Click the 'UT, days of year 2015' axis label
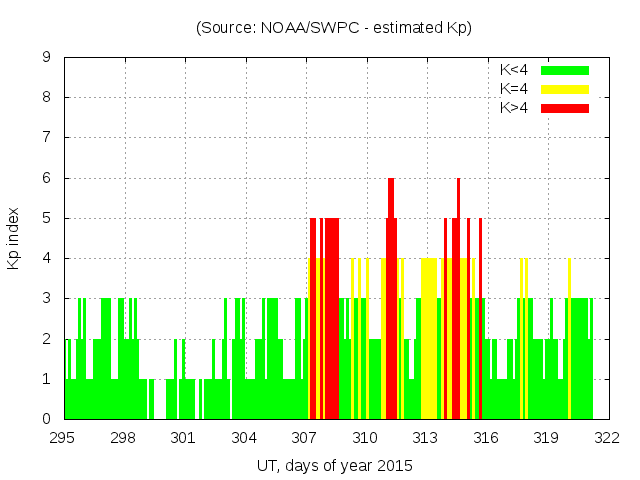The image size is (640, 480). (333, 465)
